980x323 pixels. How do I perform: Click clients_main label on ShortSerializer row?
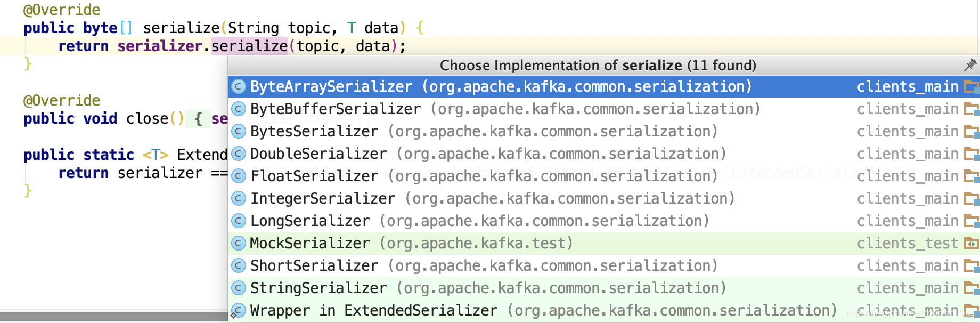[907, 265]
